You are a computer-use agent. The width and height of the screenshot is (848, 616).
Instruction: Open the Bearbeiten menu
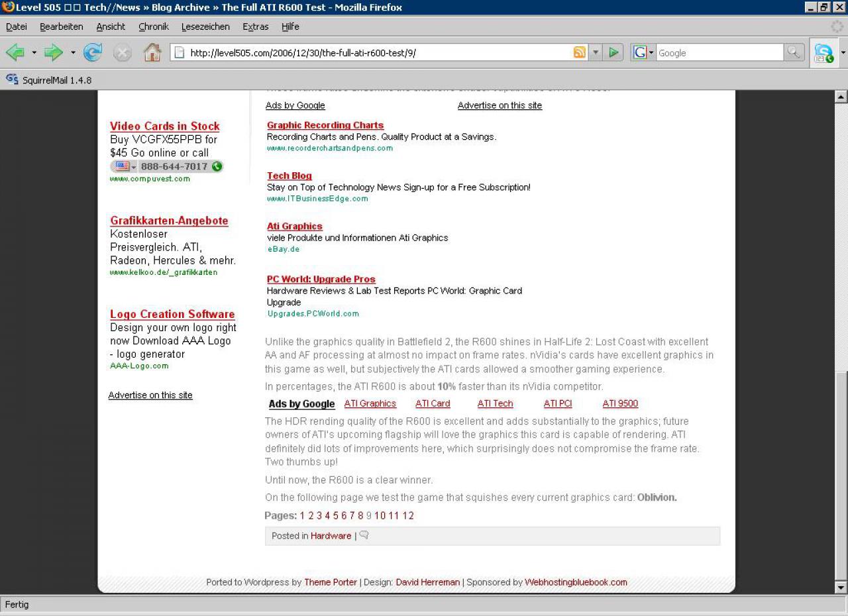point(62,26)
